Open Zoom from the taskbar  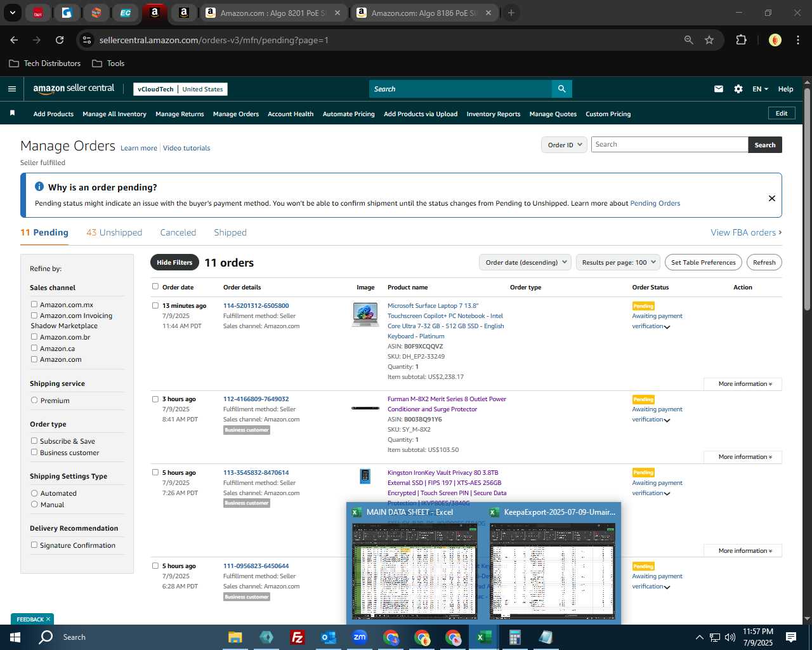tap(360, 637)
